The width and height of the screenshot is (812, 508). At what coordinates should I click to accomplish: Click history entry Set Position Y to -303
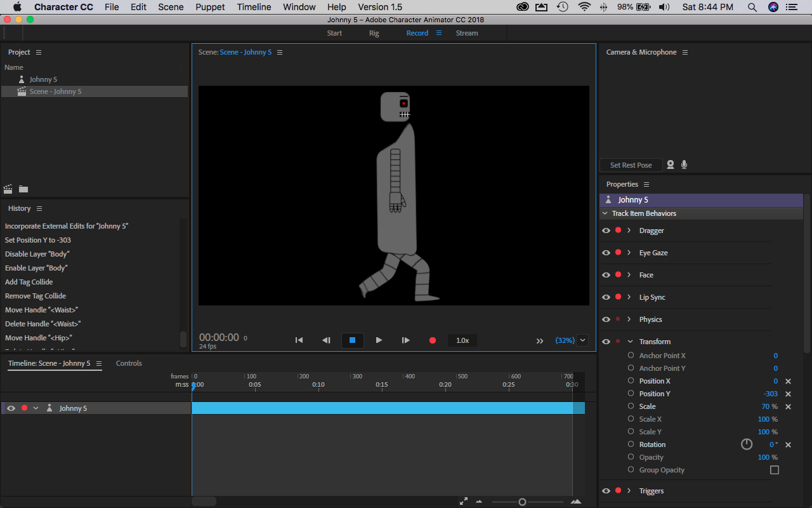coord(38,240)
